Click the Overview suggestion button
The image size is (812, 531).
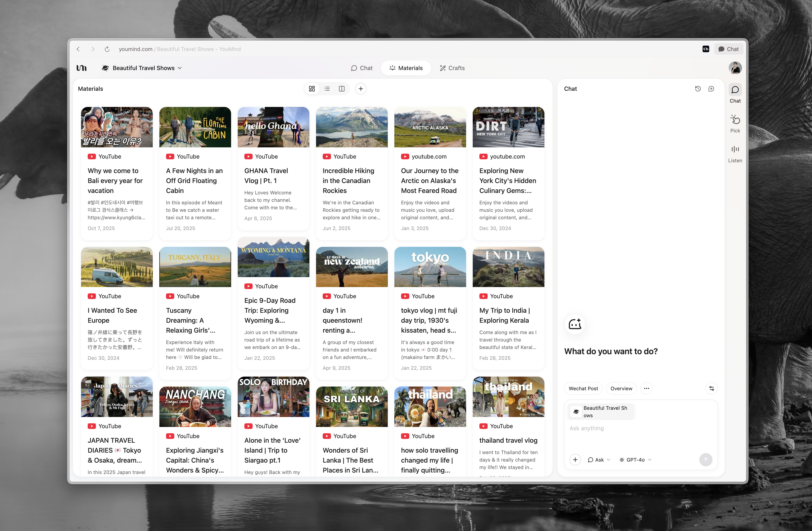pos(621,388)
